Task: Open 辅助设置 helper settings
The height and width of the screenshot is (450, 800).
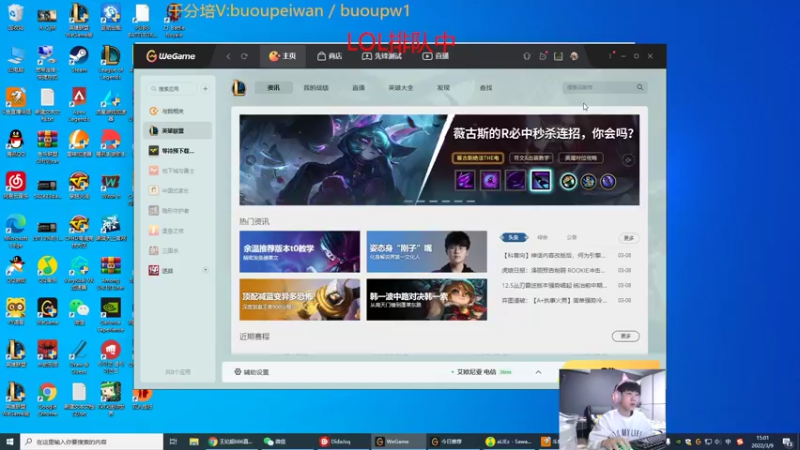Action: pyautogui.click(x=252, y=372)
